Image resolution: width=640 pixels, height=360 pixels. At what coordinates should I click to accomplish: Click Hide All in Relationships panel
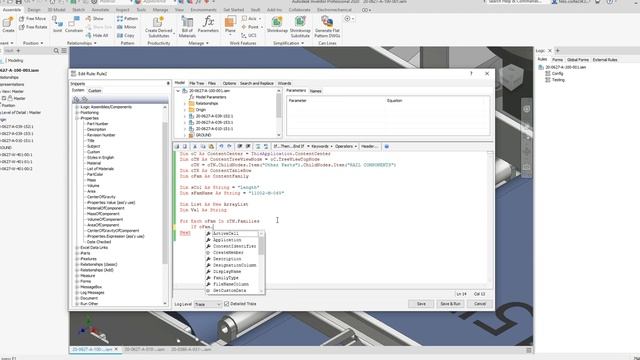(x=97, y=36)
